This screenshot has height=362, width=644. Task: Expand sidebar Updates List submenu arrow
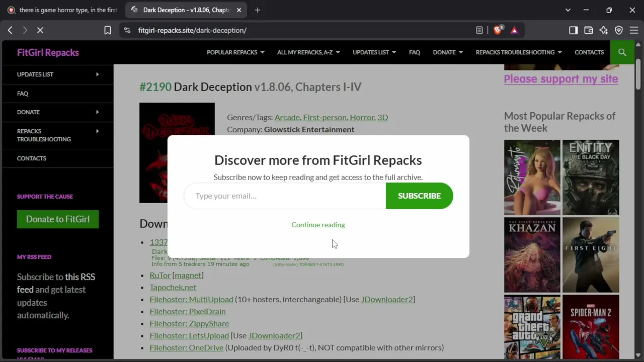[98, 74]
